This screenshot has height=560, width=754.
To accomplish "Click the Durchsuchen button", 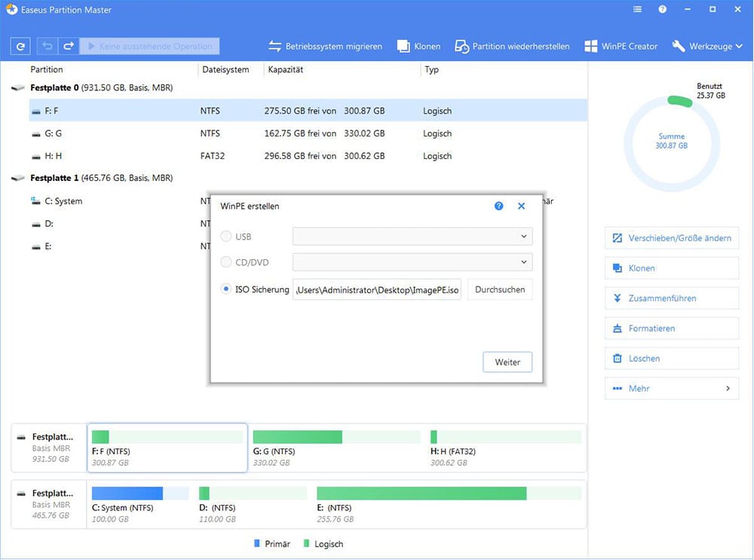I will (x=500, y=289).
